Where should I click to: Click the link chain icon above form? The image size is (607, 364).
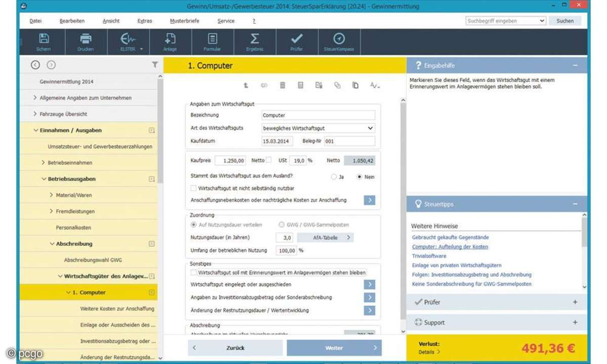[x=264, y=85]
